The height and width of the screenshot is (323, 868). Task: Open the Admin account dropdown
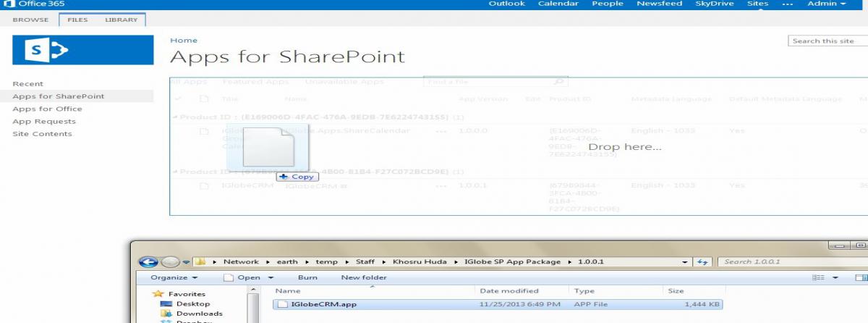pyautogui.click(x=826, y=4)
